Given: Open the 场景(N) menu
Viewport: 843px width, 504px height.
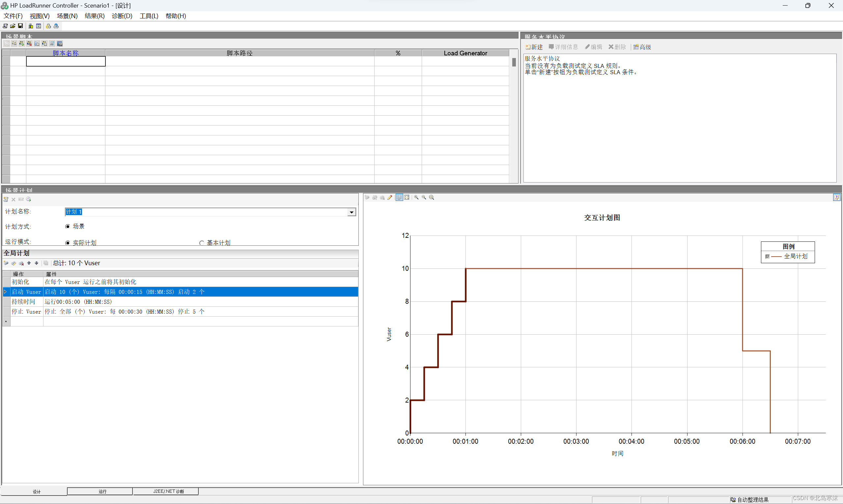Looking at the screenshot, I should [67, 16].
